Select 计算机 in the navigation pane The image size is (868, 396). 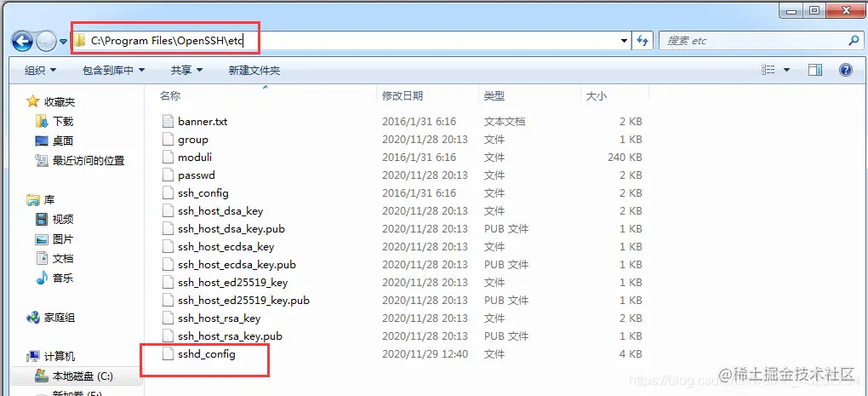(x=60, y=357)
